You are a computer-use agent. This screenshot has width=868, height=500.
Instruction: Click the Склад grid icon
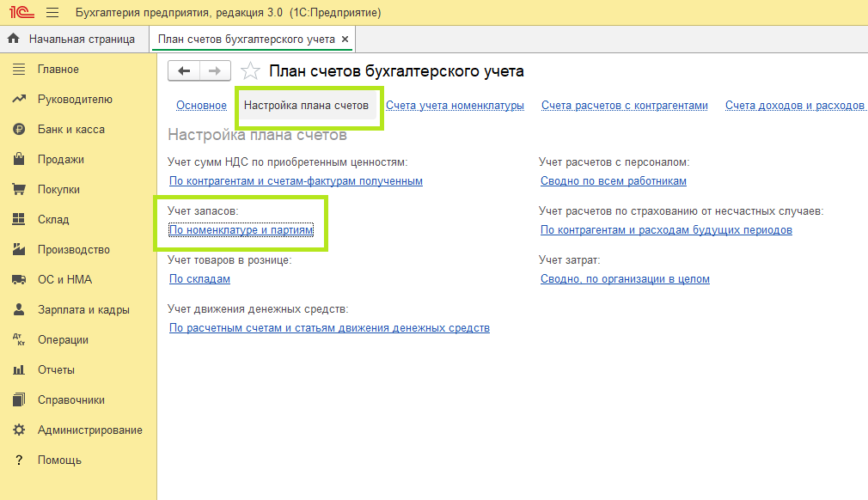point(19,219)
